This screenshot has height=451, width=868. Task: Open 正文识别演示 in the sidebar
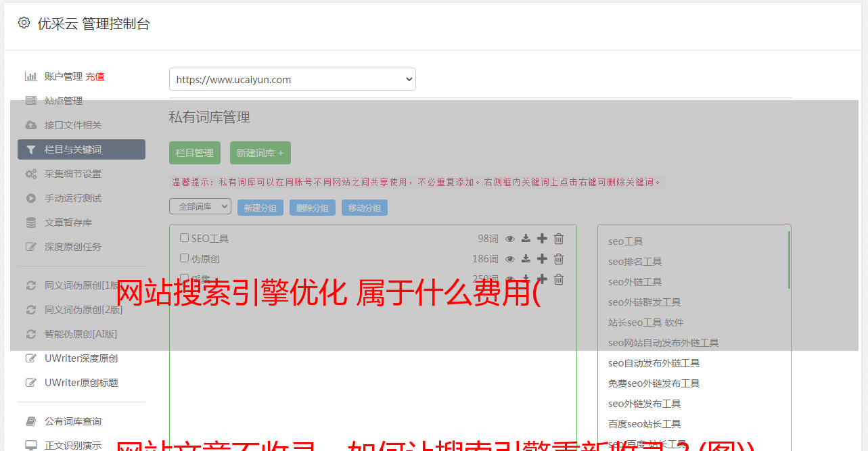click(x=73, y=446)
